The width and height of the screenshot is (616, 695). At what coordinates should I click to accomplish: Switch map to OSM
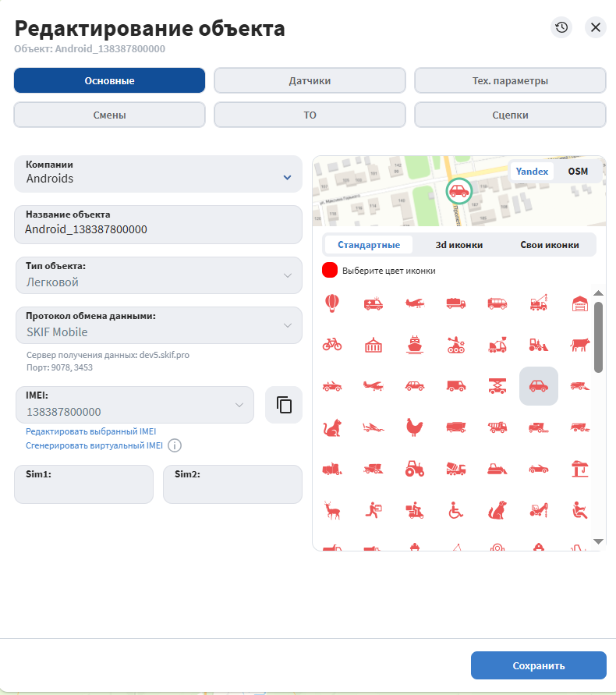578,172
